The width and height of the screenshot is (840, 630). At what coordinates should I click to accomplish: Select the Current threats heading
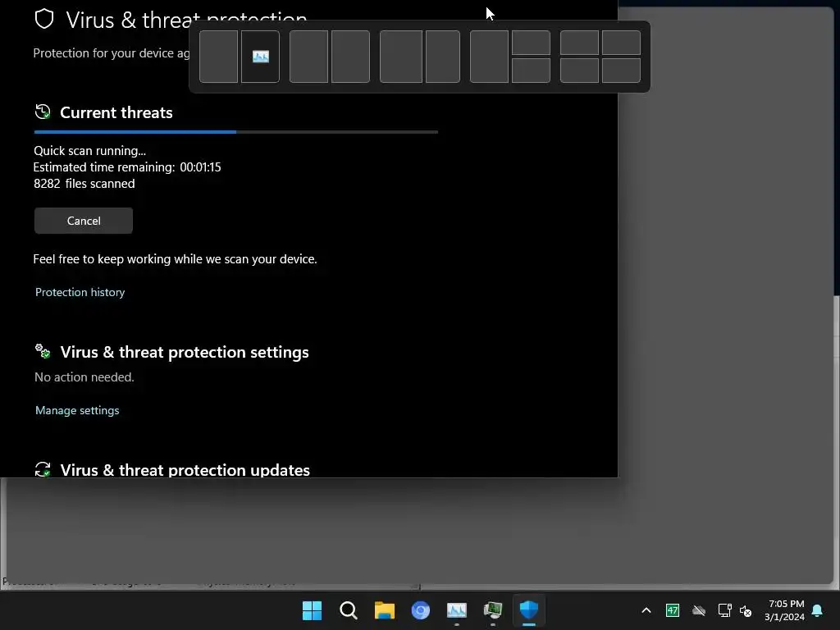point(116,112)
